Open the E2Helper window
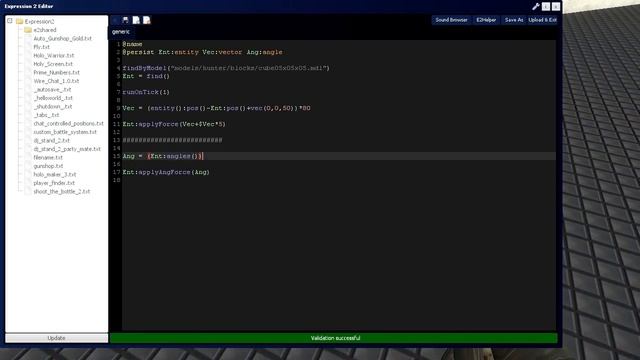This screenshot has height=360, width=640. point(486,20)
